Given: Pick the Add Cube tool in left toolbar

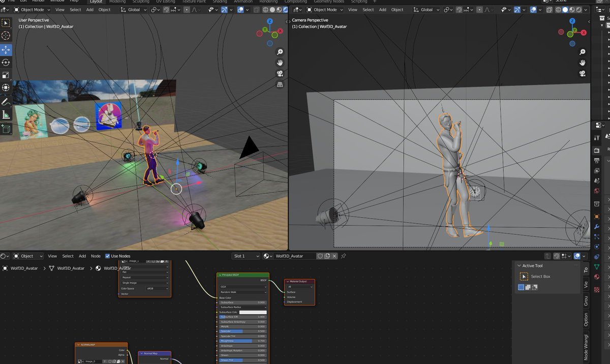Looking at the screenshot, I should 6,129.
